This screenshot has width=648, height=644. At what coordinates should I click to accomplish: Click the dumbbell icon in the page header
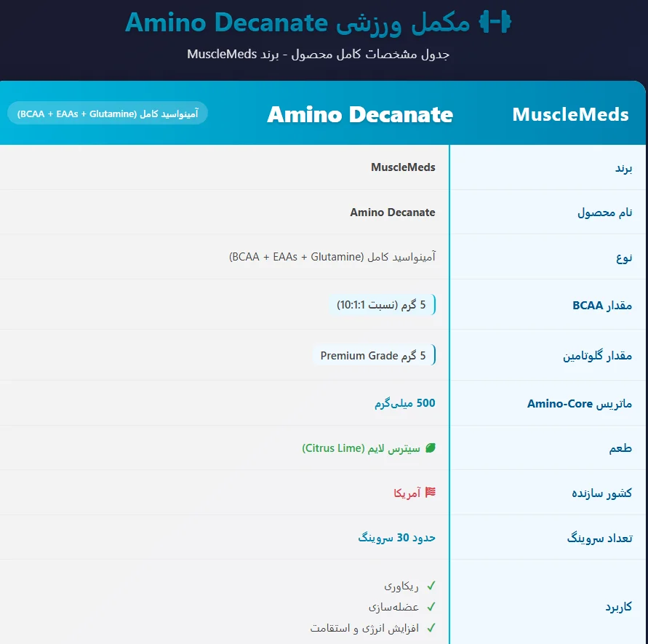[x=495, y=22]
